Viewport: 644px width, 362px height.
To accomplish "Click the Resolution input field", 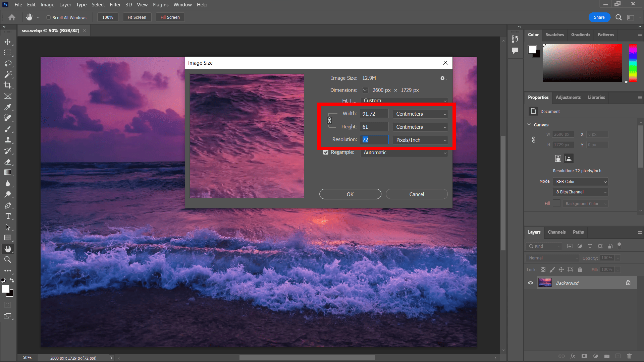I will (374, 139).
